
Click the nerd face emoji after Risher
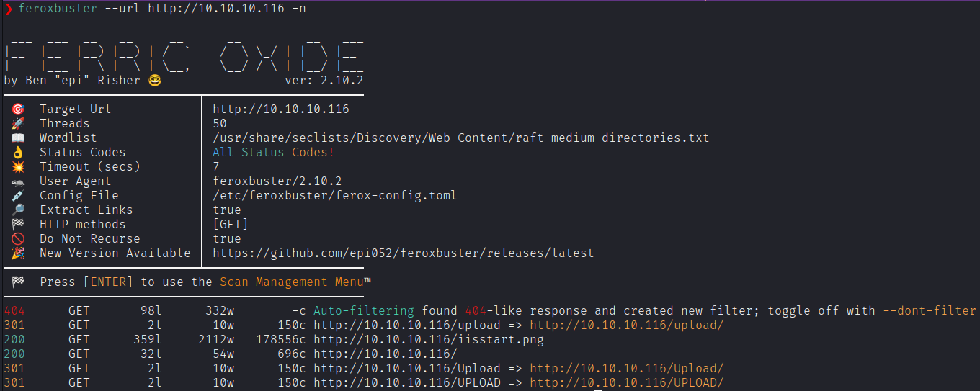coord(155,81)
